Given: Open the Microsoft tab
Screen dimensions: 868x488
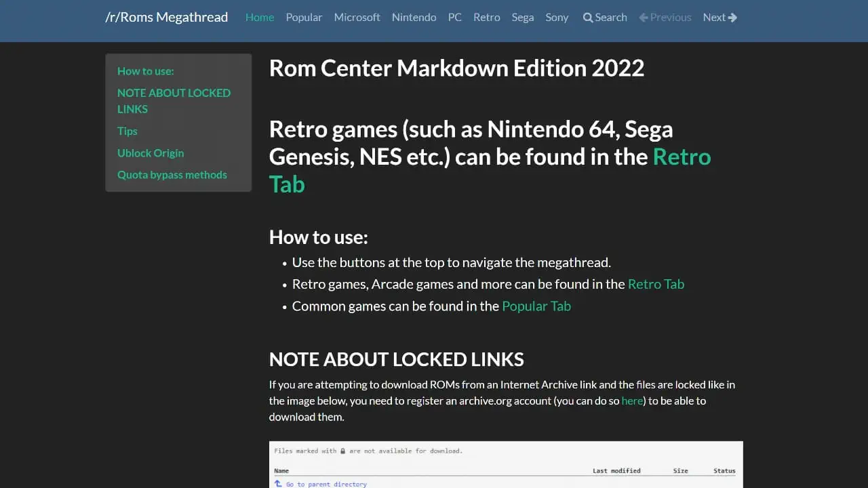Looking at the screenshot, I should coord(357,17).
